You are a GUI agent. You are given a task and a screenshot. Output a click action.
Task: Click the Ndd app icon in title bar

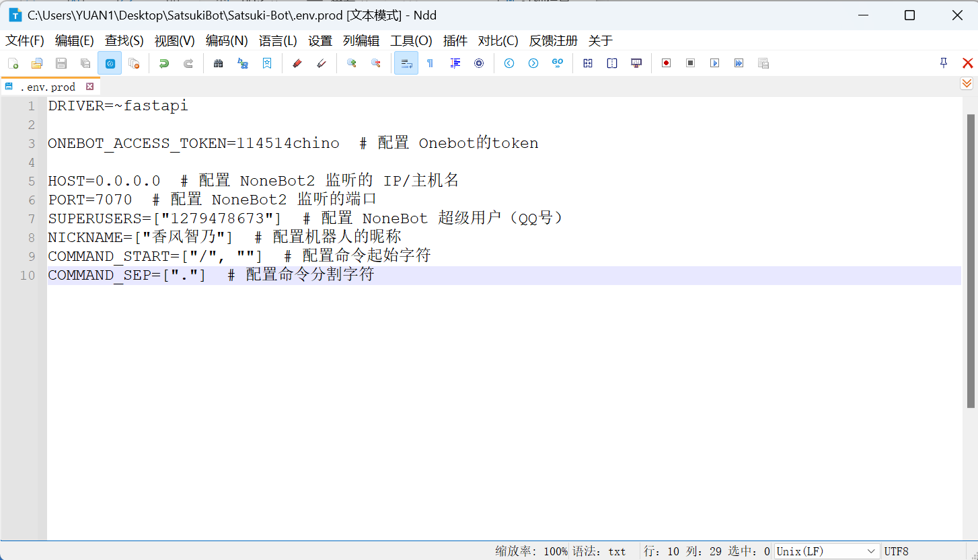[15, 15]
